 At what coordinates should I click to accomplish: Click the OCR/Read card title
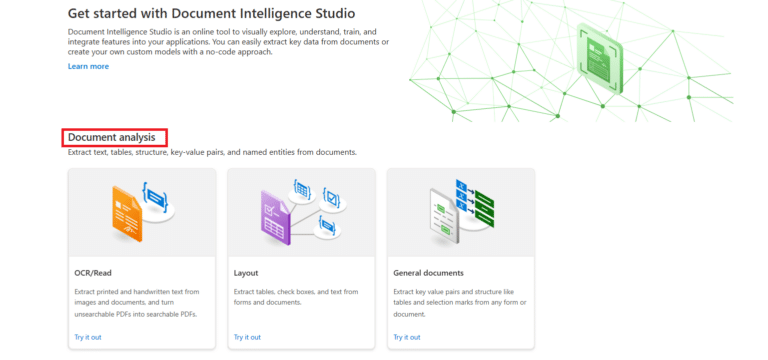pos(93,273)
